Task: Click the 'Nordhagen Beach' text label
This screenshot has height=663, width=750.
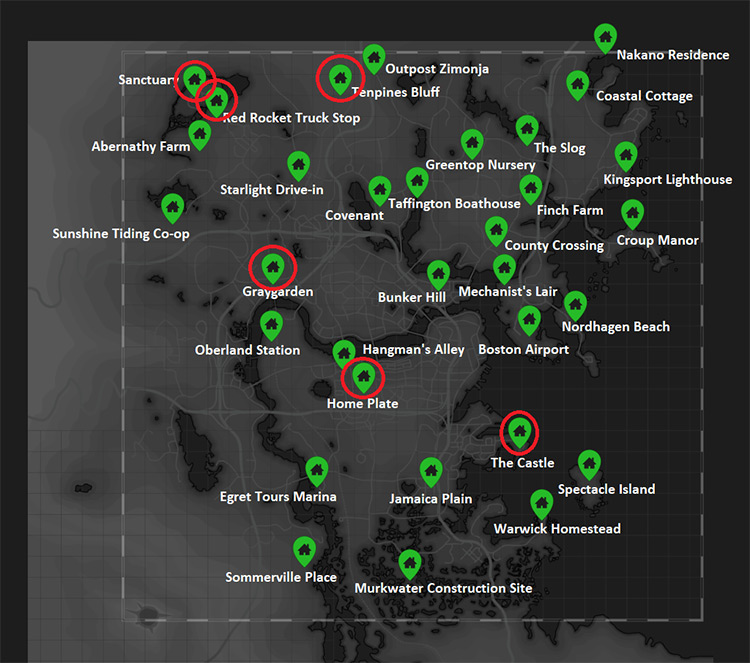Action: [x=616, y=327]
